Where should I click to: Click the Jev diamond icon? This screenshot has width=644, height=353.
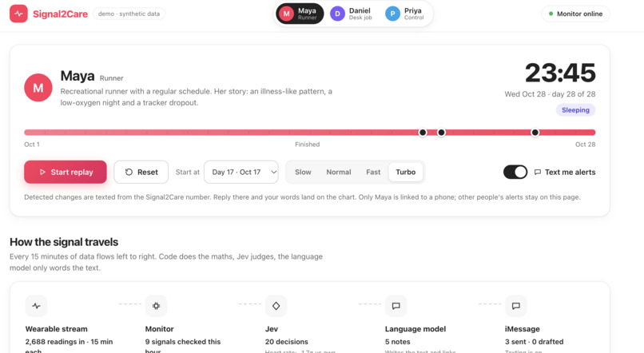coord(276,306)
